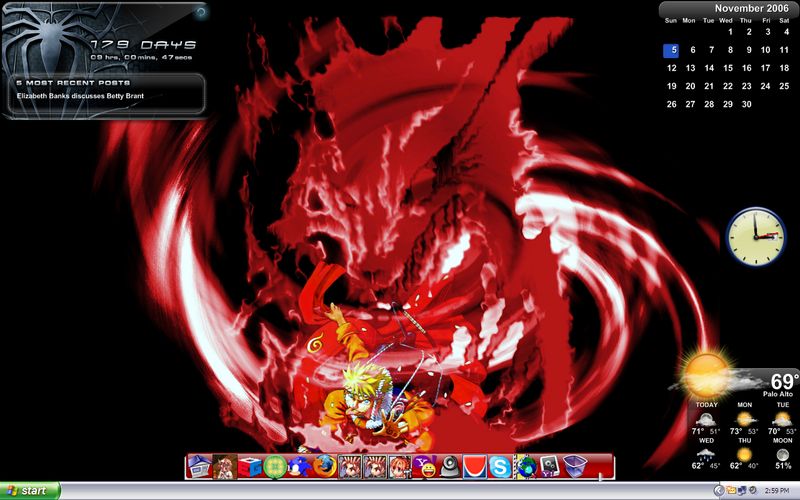Screen dimensions: 800x500
Task: Click the Pepsi logo dock icon
Action: pos(474,467)
